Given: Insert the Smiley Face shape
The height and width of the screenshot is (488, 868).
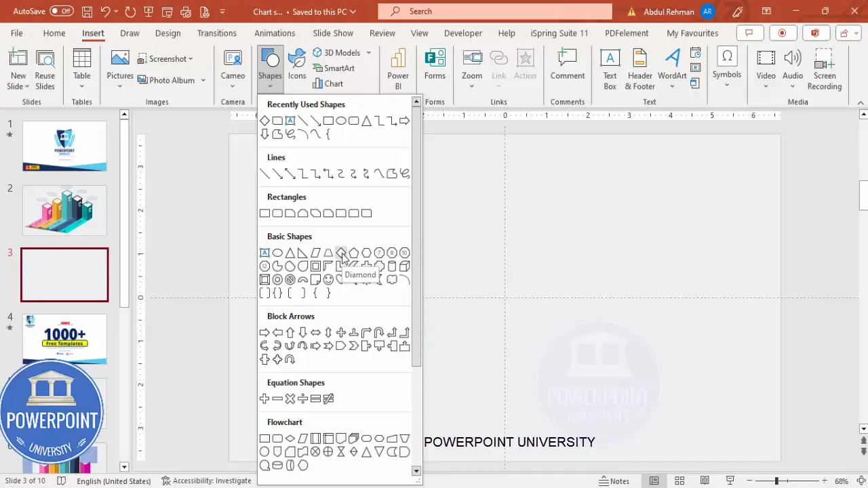Looking at the screenshot, I should click(x=328, y=279).
